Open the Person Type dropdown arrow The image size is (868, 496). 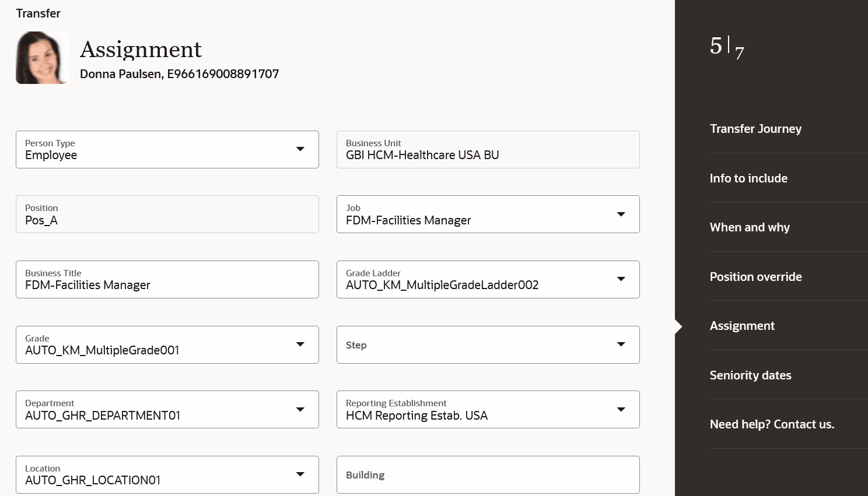click(x=300, y=149)
